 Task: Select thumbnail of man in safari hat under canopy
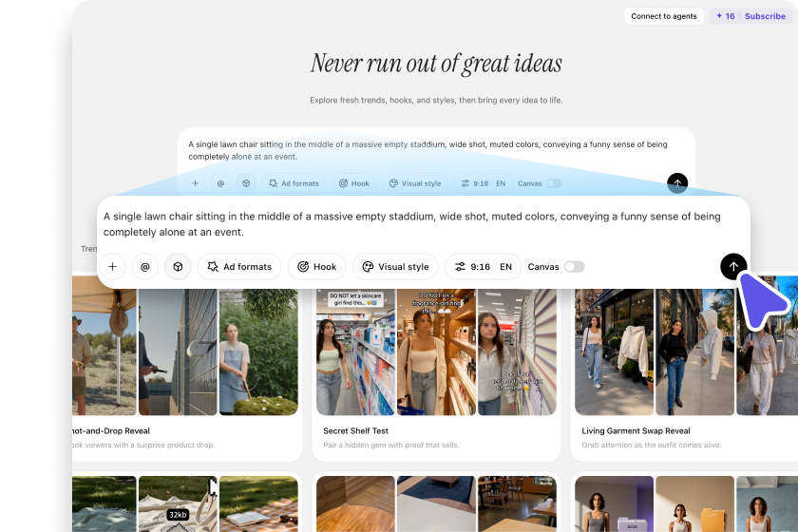click(104, 351)
